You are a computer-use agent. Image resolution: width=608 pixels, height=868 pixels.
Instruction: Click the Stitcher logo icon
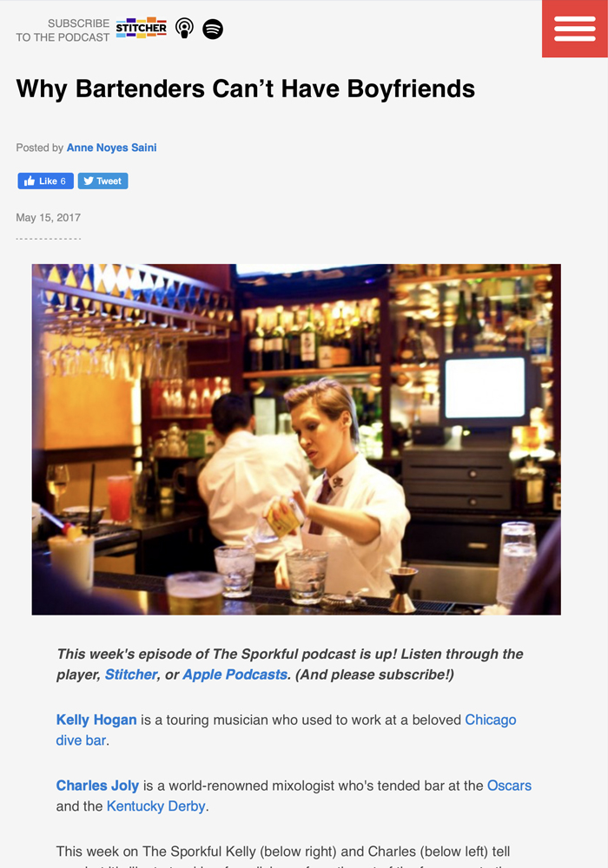click(142, 28)
